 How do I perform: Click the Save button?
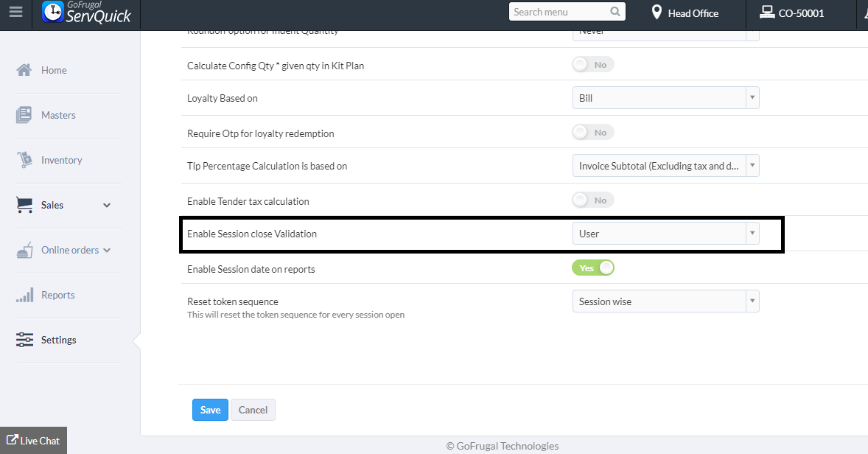coord(210,410)
